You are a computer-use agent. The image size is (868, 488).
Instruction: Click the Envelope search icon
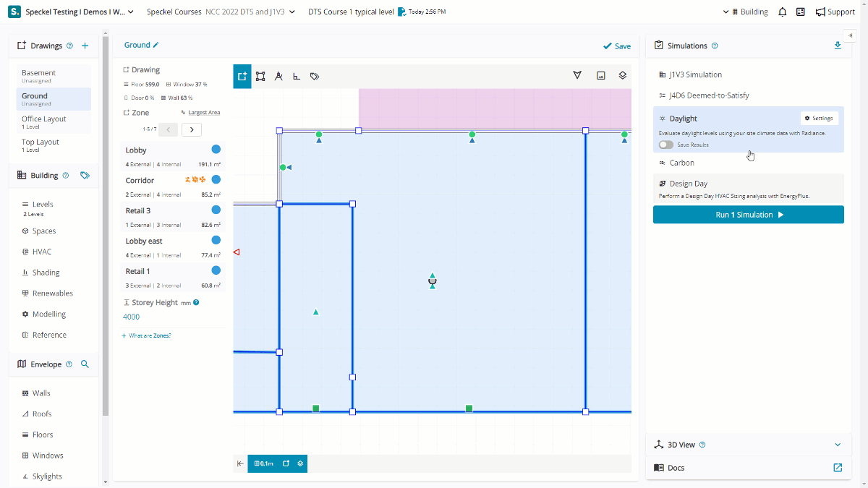click(85, 364)
